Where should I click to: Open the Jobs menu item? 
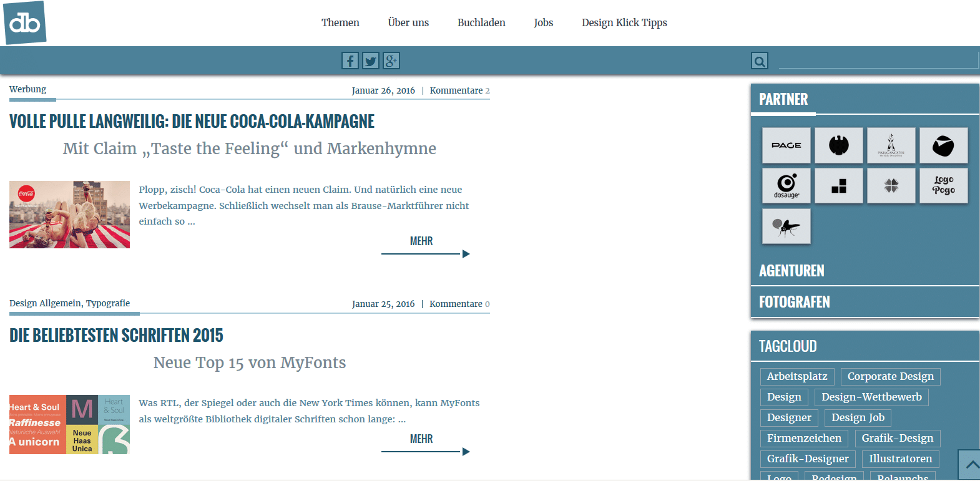[544, 22]
